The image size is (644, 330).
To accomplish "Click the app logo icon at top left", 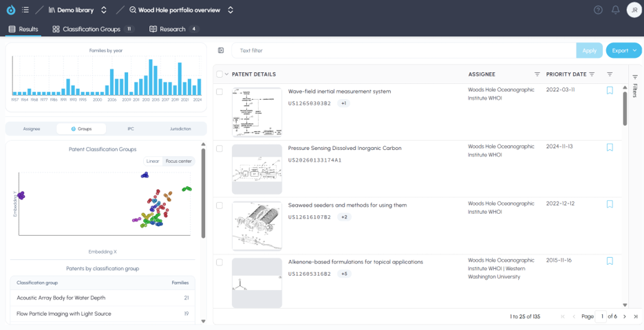I will [11, 10].
